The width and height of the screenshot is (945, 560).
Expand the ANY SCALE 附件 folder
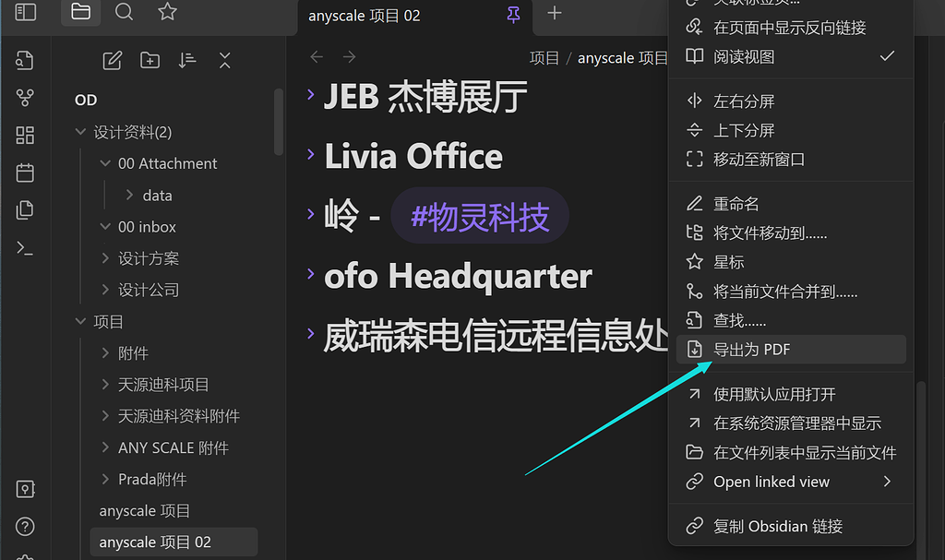tap(105, 447)
